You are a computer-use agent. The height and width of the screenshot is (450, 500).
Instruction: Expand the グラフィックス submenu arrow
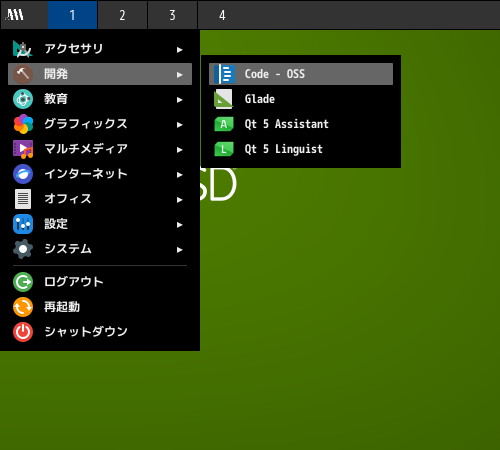pyautogui.click(x=180, y=125)
